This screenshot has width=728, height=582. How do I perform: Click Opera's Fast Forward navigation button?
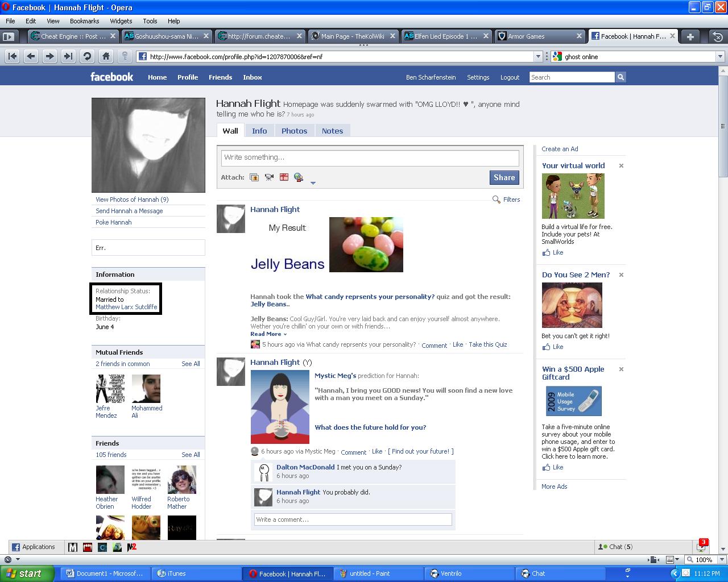coord(68,56)
